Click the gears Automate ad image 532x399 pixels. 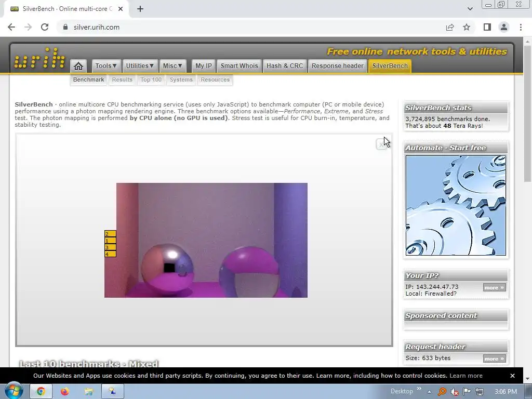point(456,205)
